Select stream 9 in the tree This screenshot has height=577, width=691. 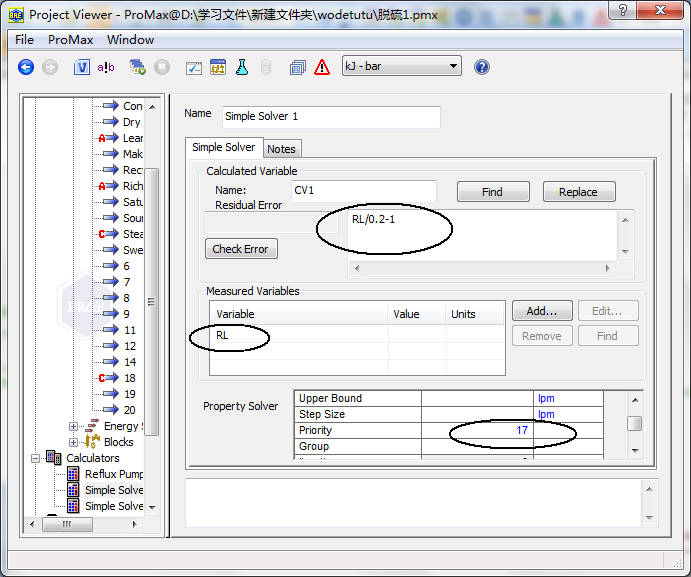pyautogui.click(x=126, y=314)
